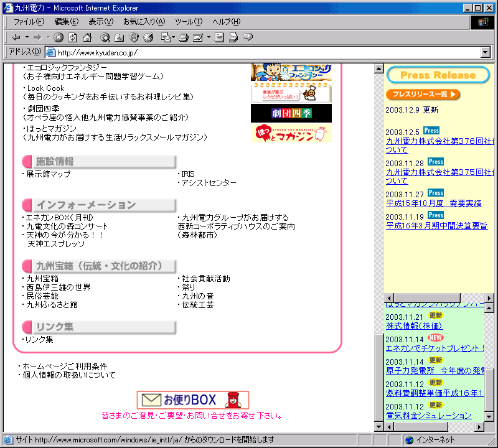Open the Search pane icon
This screenshot has height=448, width=498.
point(105,37)
